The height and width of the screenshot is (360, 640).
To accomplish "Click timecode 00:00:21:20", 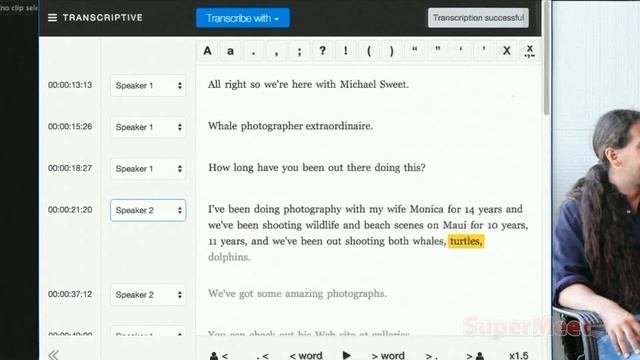I will [70, 210].
